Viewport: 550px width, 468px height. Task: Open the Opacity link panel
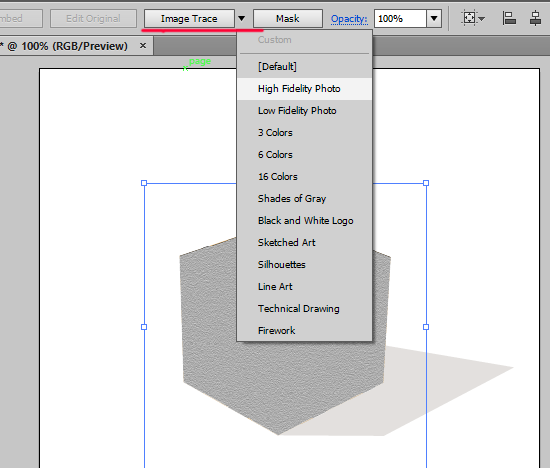coord(349,19)
